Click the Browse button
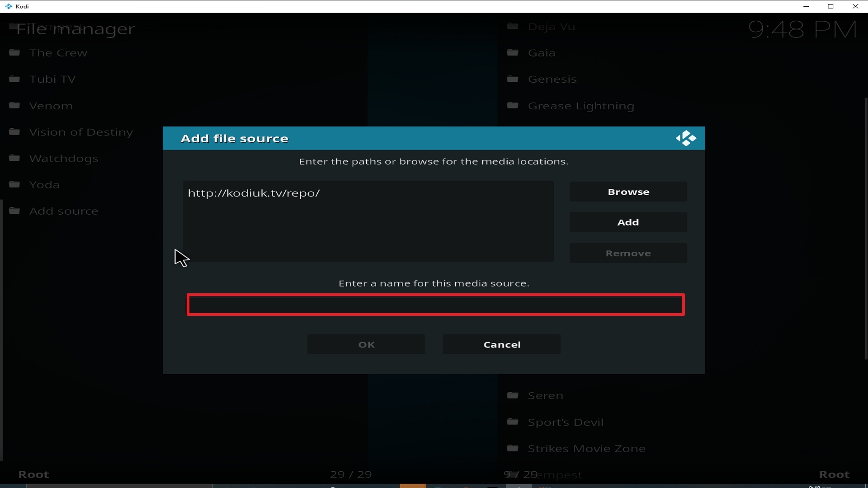This screenshot has width=868, height=488. 628,192
